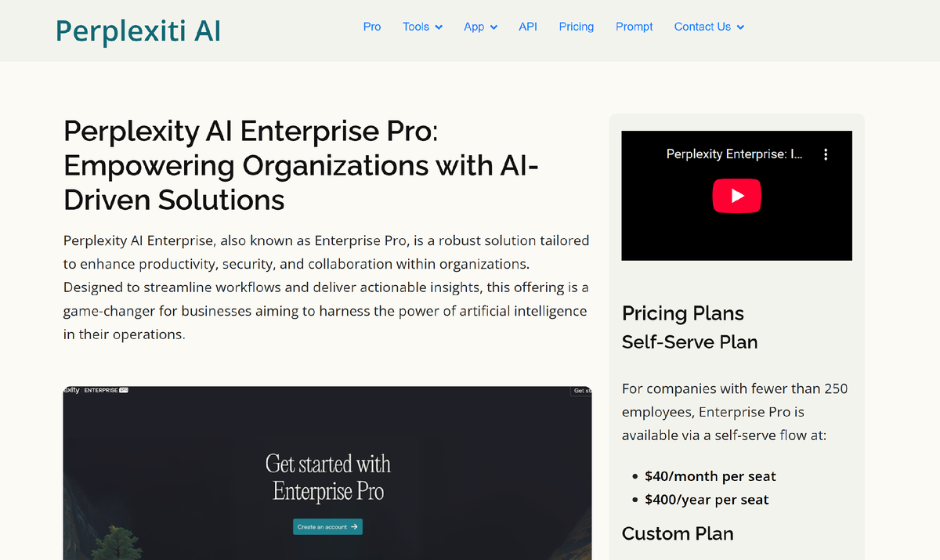Viewport: 940px width, 560px height.
Task: Click the video title "Perplexity Enterprise: I..."
Action: [734, 154]
